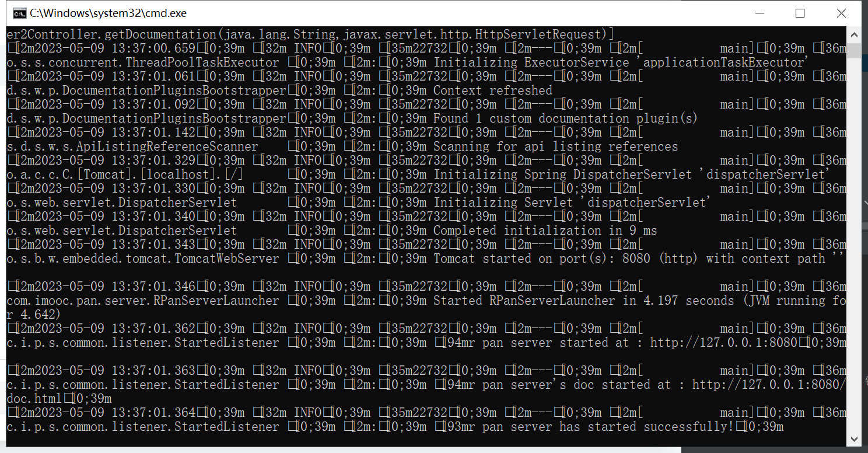The width and height of the screenshot is (868, 453).
Task: Click 'Completed initialization in 9 ms' text
Action: pyautogui.click(x=545, y=231)
